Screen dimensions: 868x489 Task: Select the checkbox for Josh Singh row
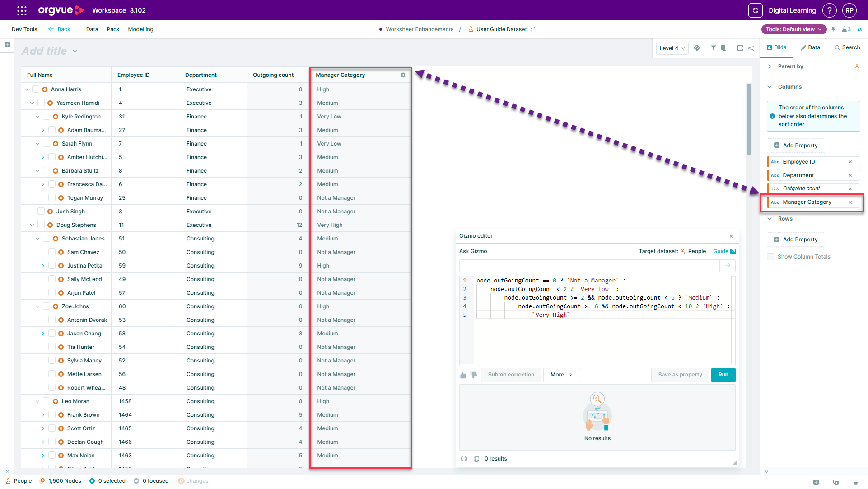coord(41,212)
